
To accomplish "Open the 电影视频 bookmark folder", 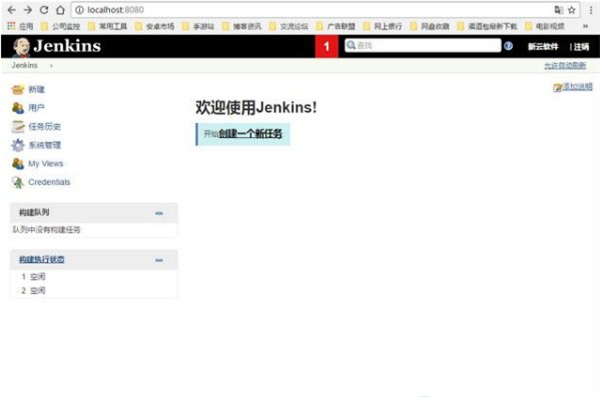I will point(545,26).
